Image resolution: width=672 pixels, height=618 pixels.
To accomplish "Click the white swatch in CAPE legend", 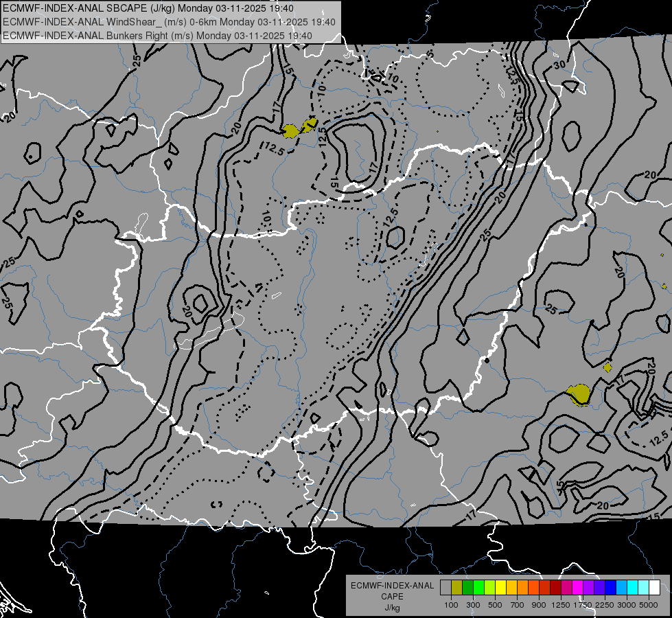I will click(654, 587).
